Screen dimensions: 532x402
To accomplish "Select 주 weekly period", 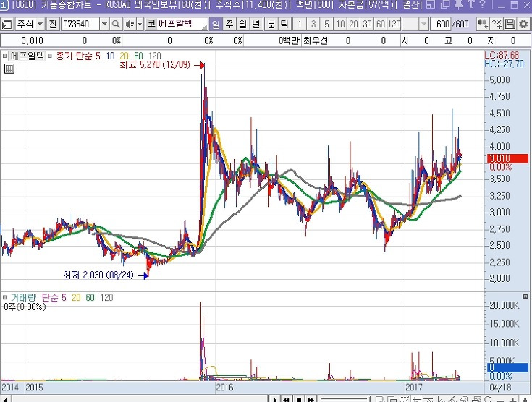I will (x=229, y=24).
